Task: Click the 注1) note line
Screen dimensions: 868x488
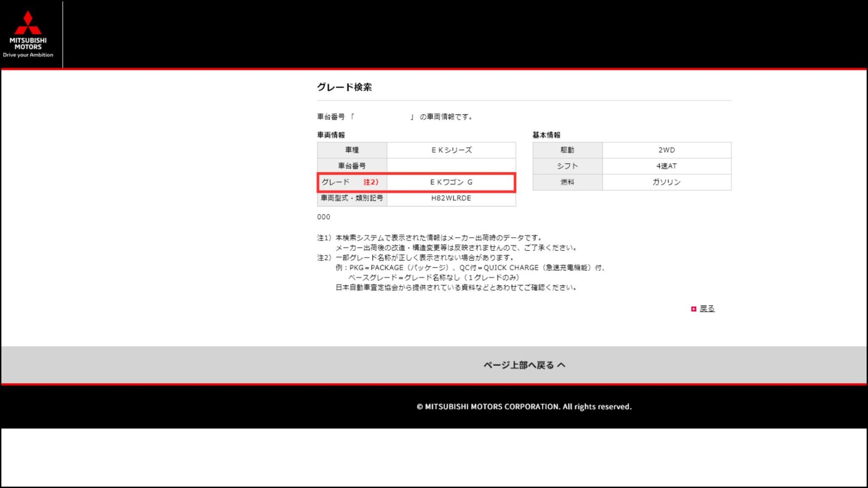Action: click(430, 238)
